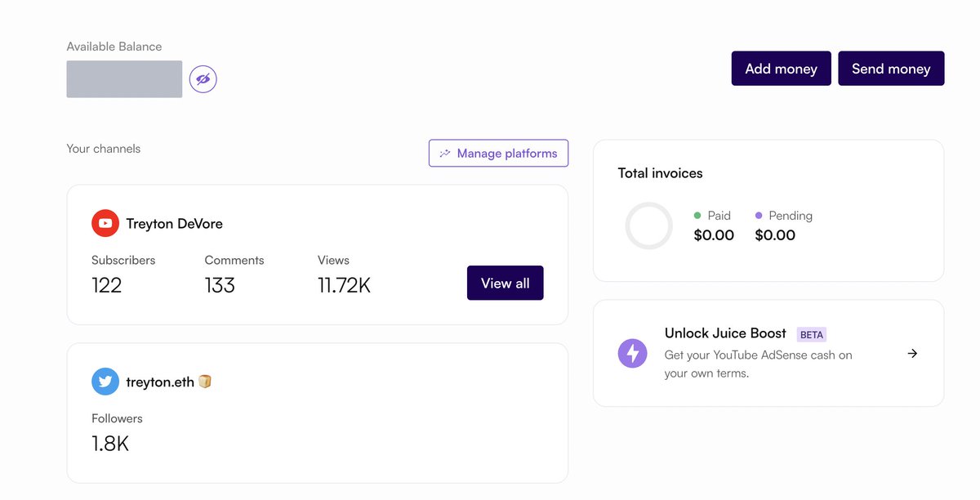Click the Send money button
This screenshot has width=980, height=500.
click(x=891, y=69)
